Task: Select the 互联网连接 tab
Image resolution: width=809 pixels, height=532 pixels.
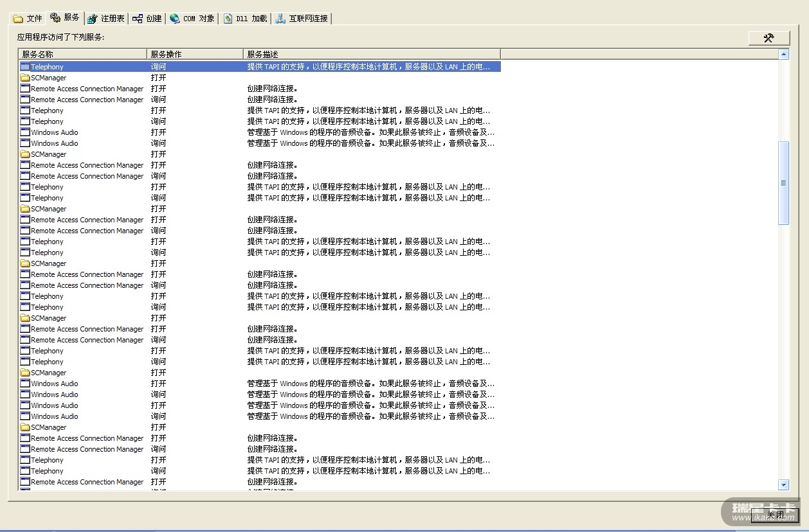Action: [301, 19]
